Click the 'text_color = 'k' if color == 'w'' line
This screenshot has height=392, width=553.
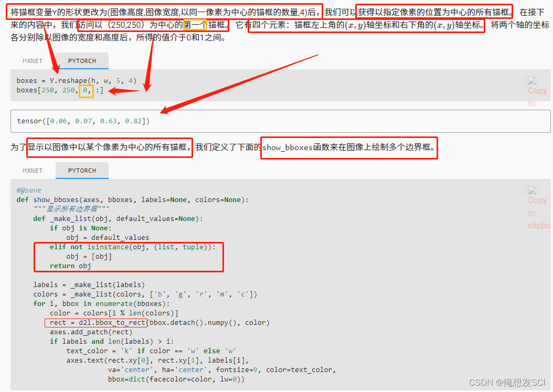(x=151, y=351)
